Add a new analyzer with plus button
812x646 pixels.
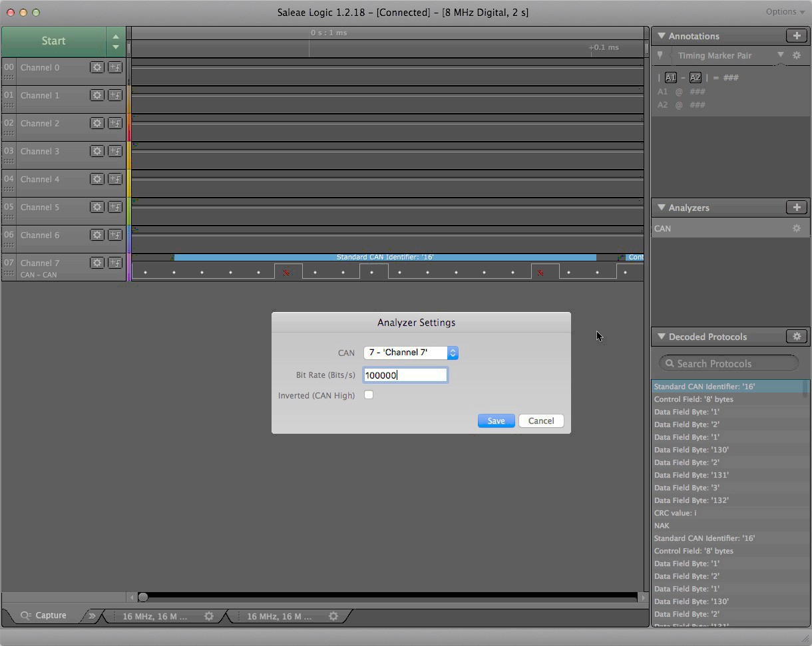[796, 208]
